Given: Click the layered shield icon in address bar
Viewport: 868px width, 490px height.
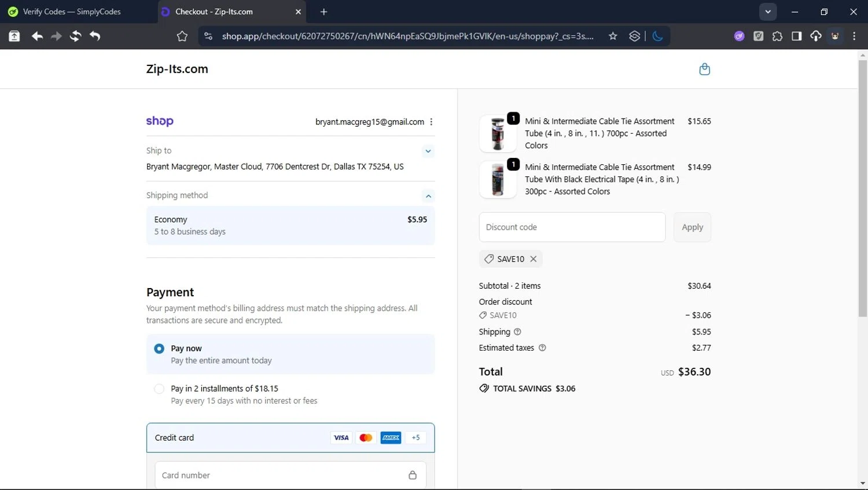Looking at the screenshot, I should tap(635, 36).
